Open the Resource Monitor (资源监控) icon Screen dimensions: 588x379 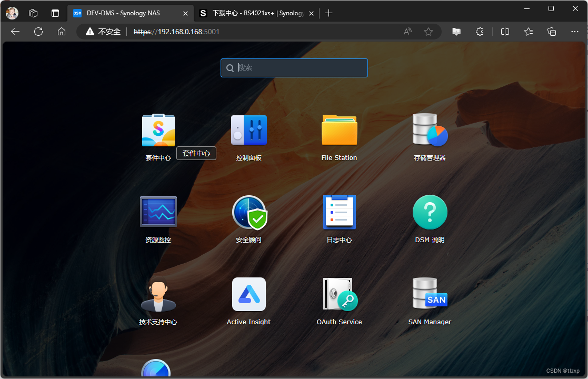coord(158,212)
